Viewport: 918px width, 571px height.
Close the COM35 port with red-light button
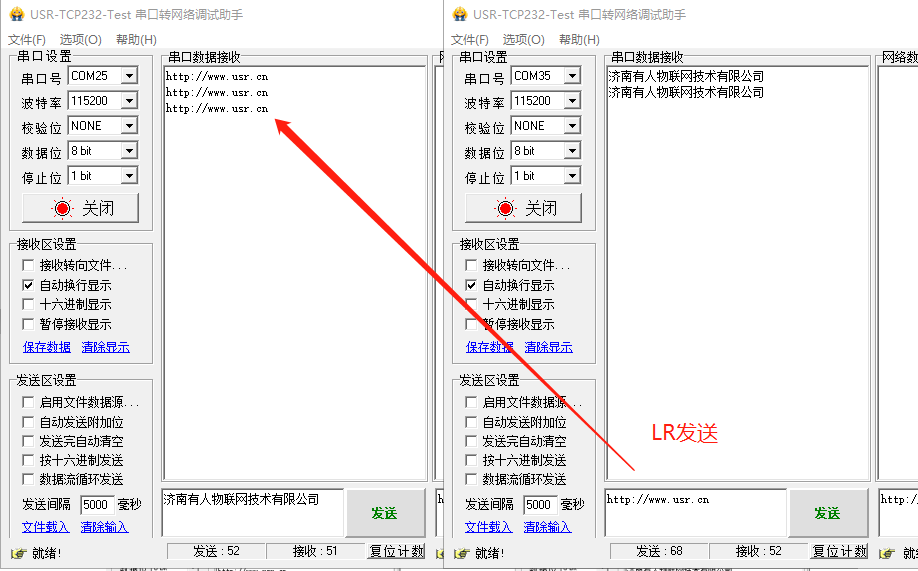pyautogui.click(x=524, y=208)
